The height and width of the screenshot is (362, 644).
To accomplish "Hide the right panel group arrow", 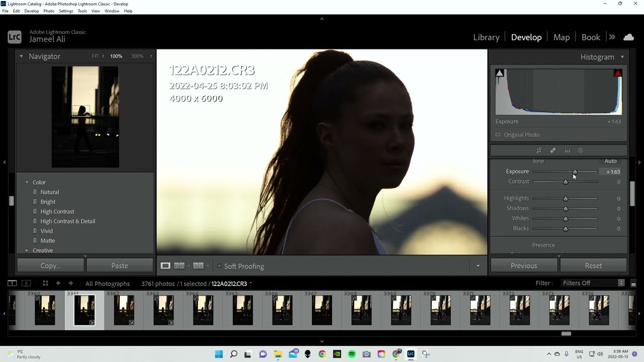I will pos(640,162).
